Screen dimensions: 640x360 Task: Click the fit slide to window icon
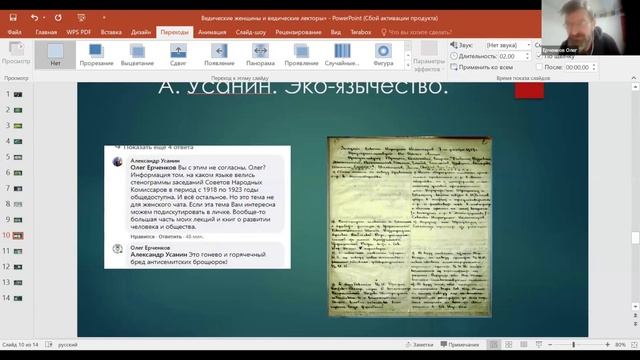coord(634,344)
